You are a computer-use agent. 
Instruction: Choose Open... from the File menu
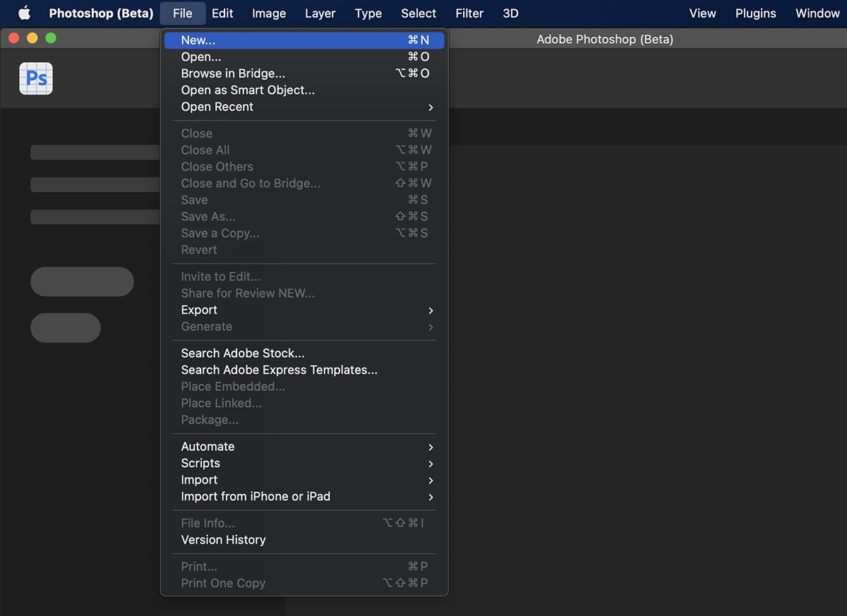304,57
